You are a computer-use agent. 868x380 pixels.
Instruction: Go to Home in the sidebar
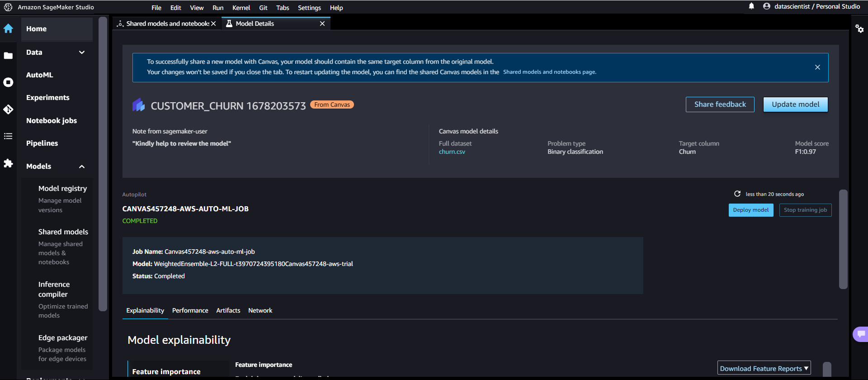tap(57, 29)
